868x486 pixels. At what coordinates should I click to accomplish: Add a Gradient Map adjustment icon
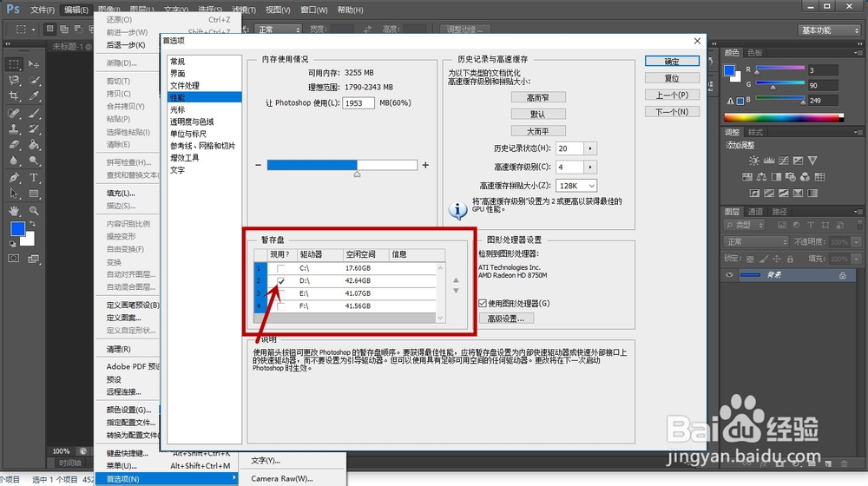click(812, 194)
